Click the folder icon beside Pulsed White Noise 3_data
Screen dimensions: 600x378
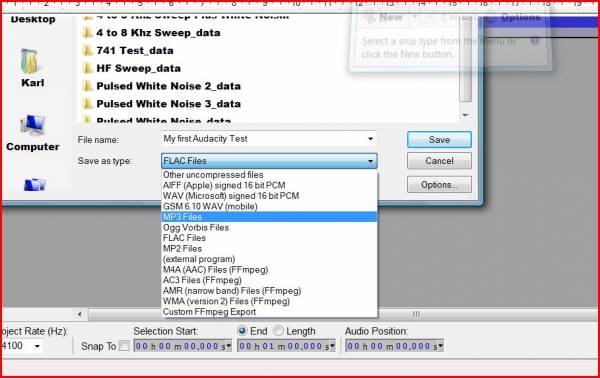88,104
